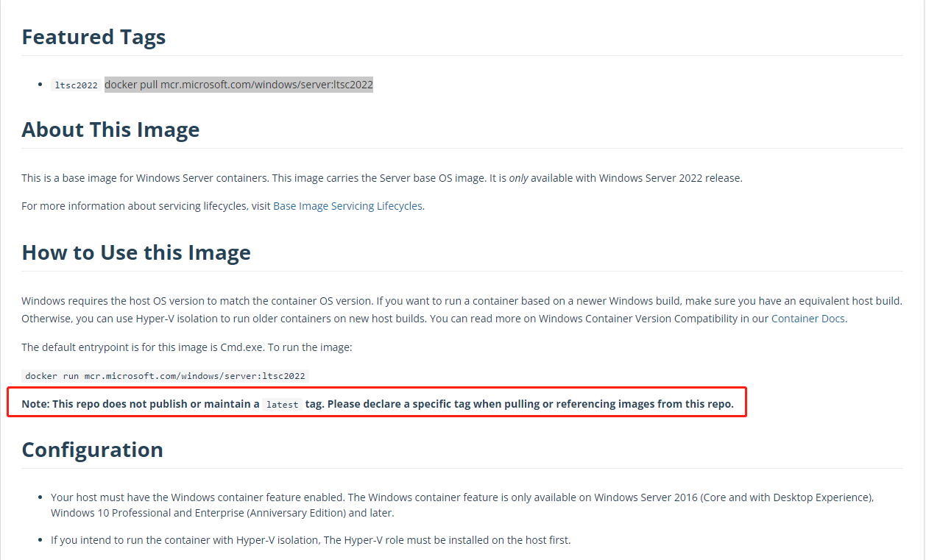Click the docker run command code snippet
Screen dimensions: 926x560
(165, 376)
